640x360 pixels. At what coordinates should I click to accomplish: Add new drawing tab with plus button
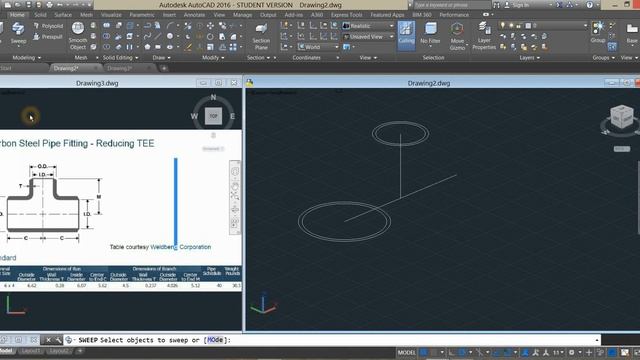(x=164, y=68)
